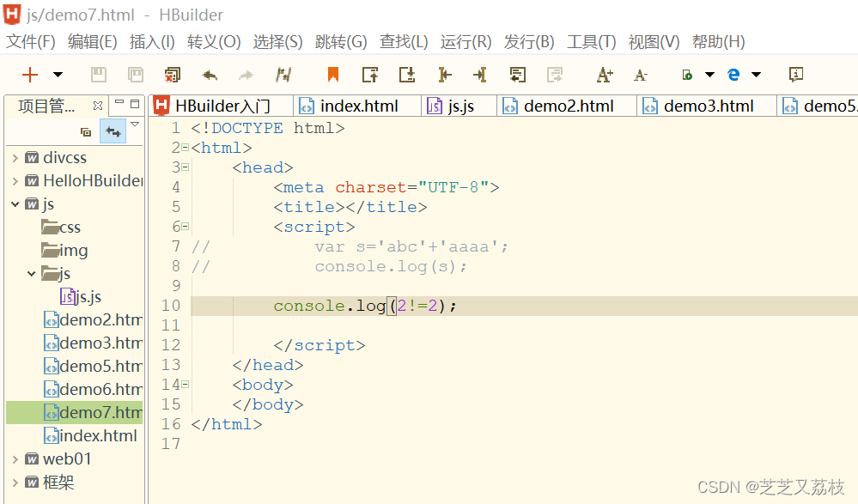Click the info panel icon at toolbar end

(796, 75)
